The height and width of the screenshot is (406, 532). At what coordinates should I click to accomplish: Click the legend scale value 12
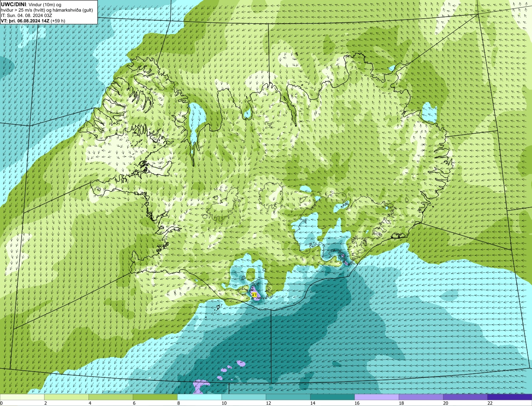268,403
